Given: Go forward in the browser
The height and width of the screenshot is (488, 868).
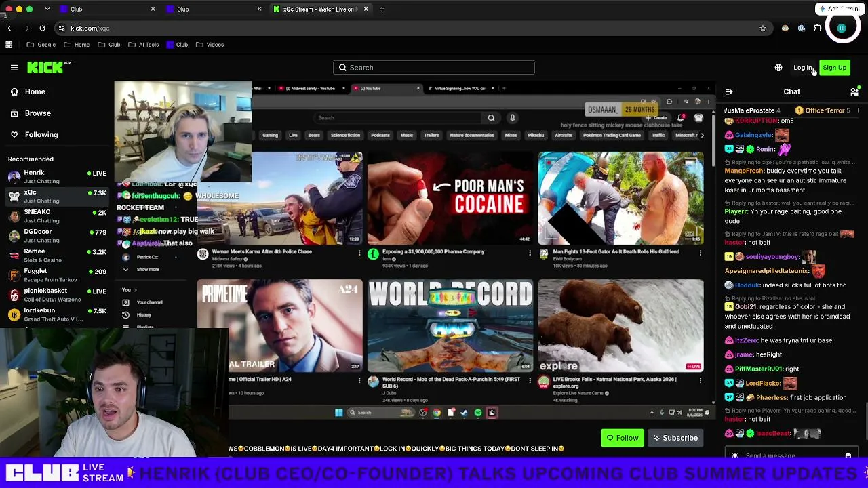Looking at the screenshot, I should tap(26, 28).
